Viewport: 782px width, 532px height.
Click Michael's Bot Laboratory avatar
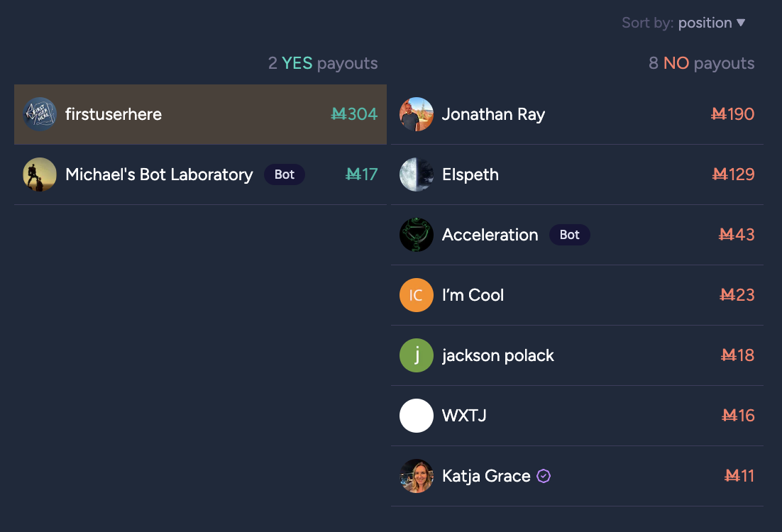click(40, 174)
